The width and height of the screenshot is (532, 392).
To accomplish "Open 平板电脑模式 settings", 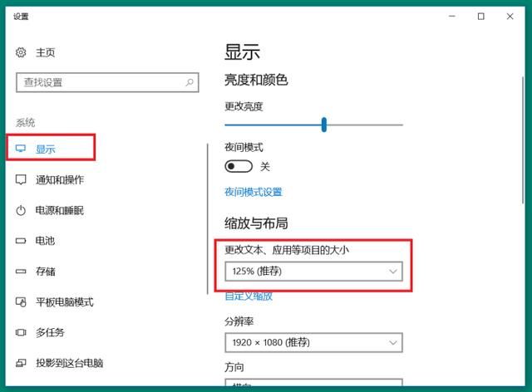I will 65,301.
